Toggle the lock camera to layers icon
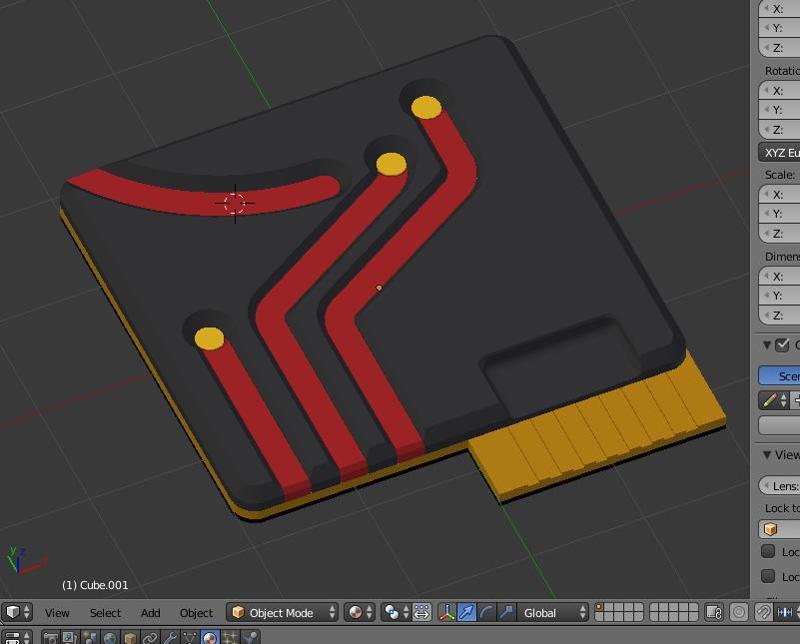The height and width of the screenshot is (644, 800). (714, 612)
